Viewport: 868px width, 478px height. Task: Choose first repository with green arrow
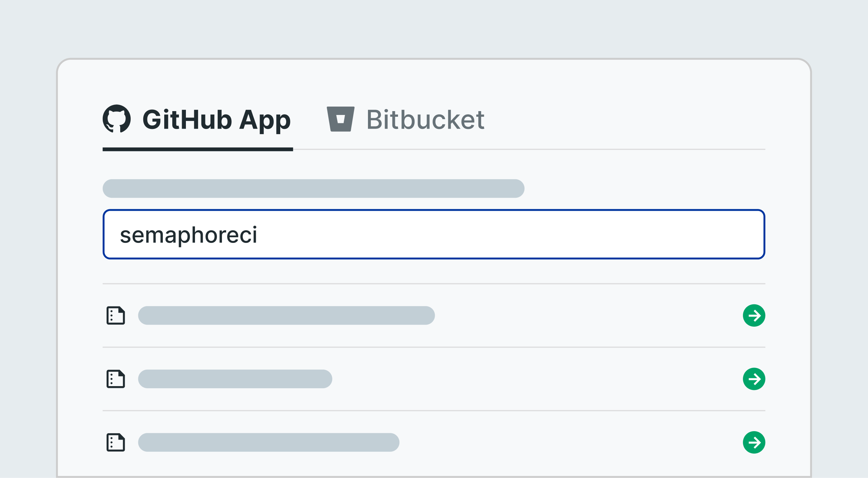(754, 316)
